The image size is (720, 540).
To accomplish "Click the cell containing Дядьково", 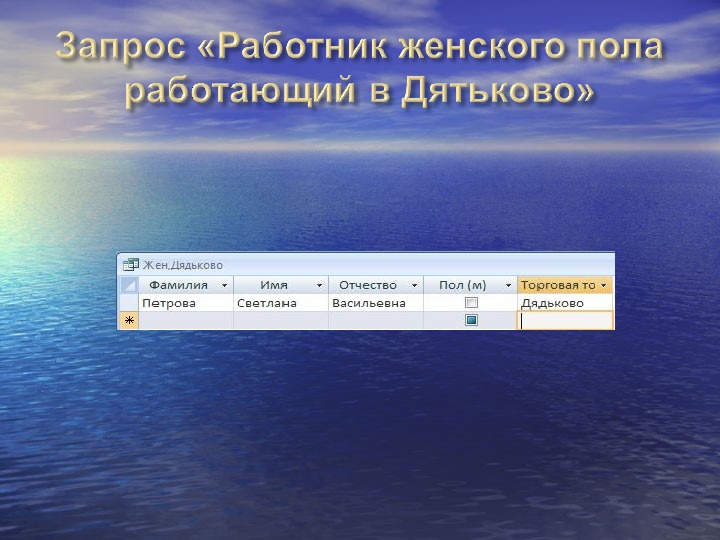I will [x=565, y=303].
